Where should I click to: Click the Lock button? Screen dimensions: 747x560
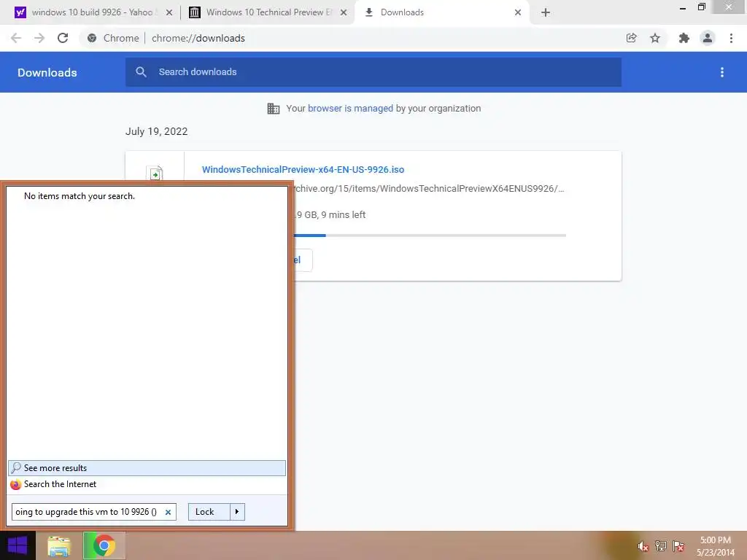point(209,512)
